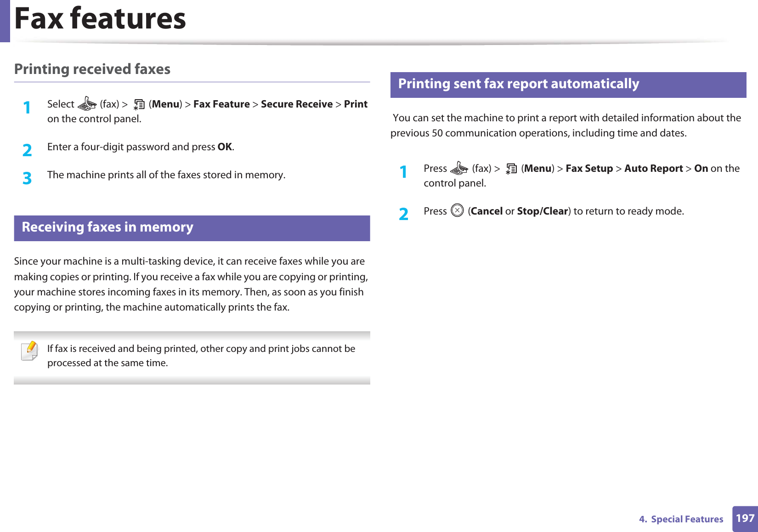
Task: Click the fax icon in Auto Report step
Action: tap(459, 169)
